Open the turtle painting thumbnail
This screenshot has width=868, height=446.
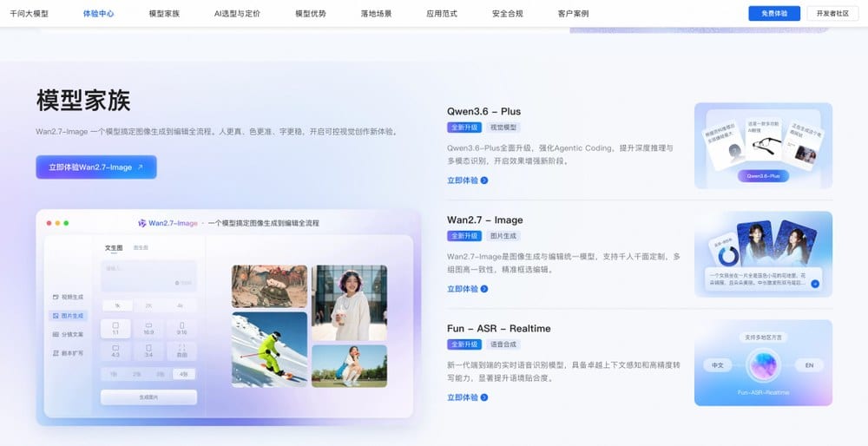[x=270, y=286]
